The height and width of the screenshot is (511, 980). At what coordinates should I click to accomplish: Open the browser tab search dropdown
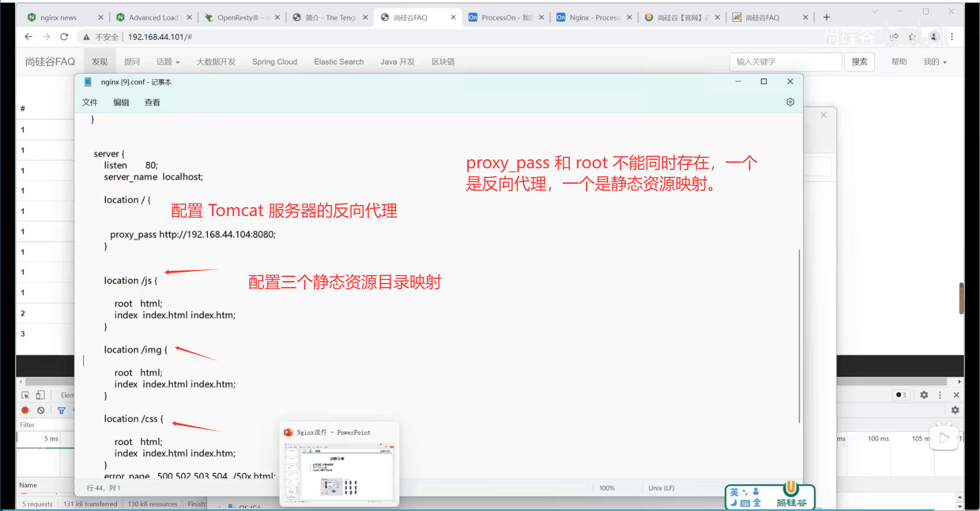tap(874, 11)
